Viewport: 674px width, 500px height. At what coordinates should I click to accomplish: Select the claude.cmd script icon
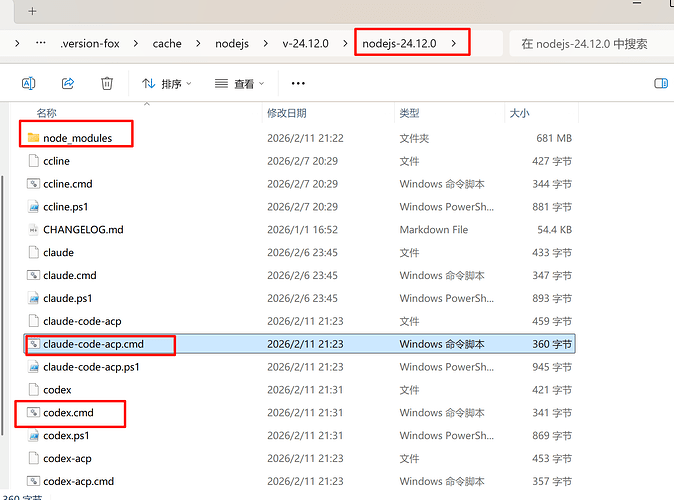tap(34, 275)
